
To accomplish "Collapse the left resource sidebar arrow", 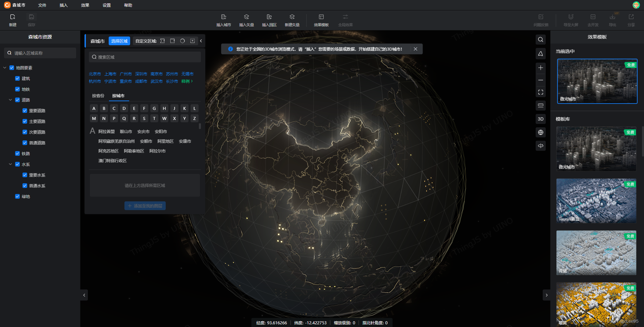I will pyautogui.click(x=84, y=295).
